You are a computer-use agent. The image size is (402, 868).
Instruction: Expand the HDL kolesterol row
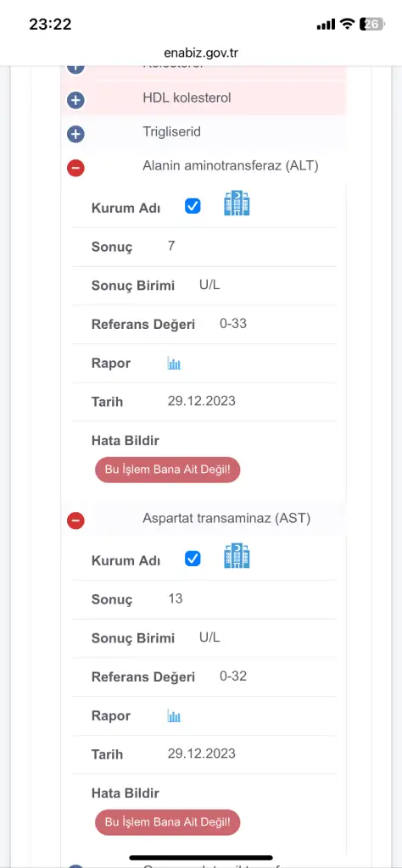click(75, 100)
